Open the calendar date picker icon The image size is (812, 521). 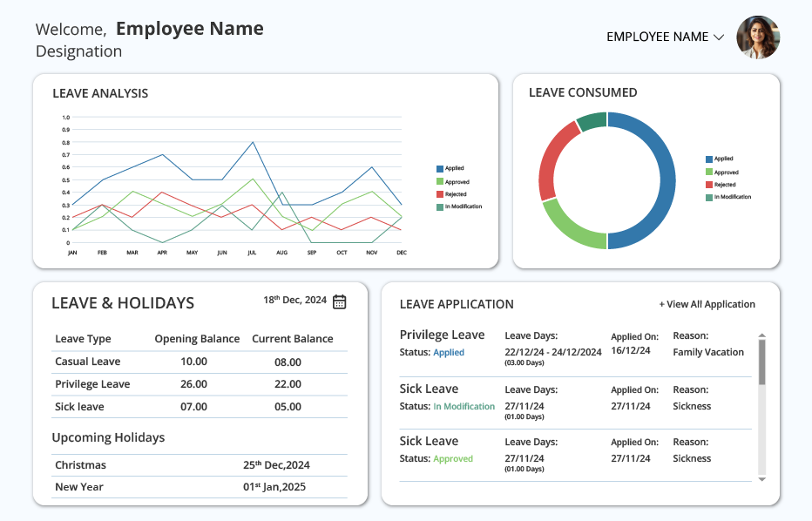(x=339, y=301)
